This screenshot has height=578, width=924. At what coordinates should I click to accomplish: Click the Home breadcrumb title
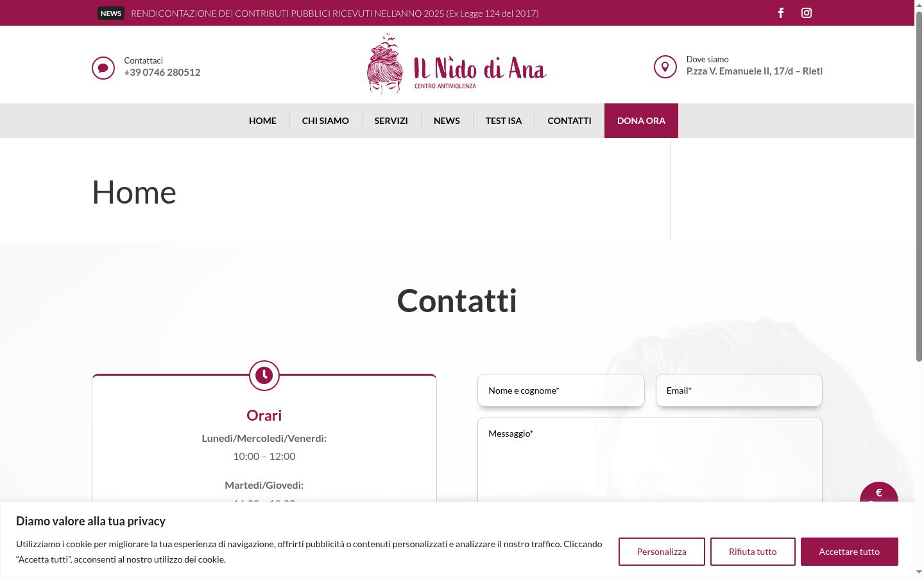[x=134, y=192]
